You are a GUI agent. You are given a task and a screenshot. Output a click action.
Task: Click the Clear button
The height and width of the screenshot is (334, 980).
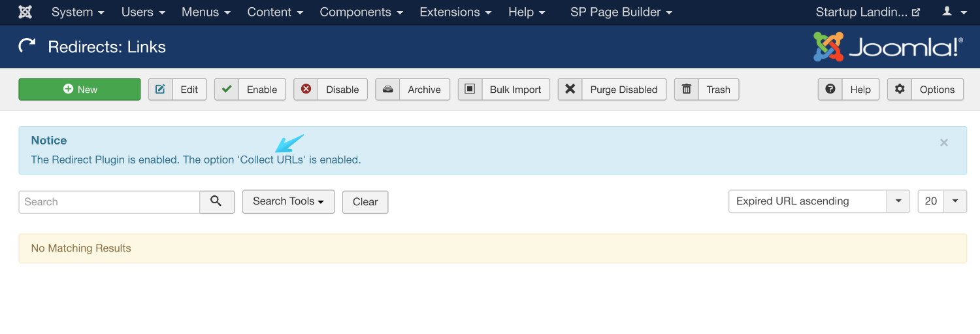pos(365,202)
